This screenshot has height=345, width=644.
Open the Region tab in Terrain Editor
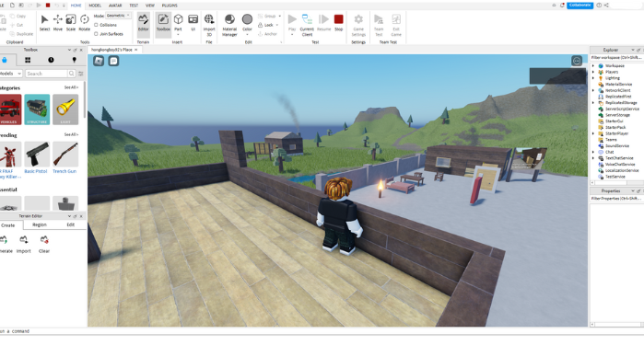(x=40, y=224)
